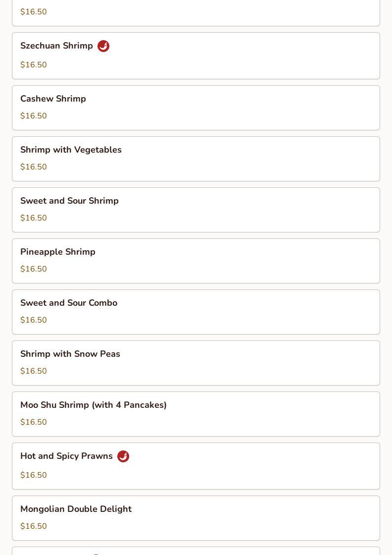This screenshot has height=555, width=392.
Task: Pick Shrimp with Snow Peas
Action: click(196, 363)
